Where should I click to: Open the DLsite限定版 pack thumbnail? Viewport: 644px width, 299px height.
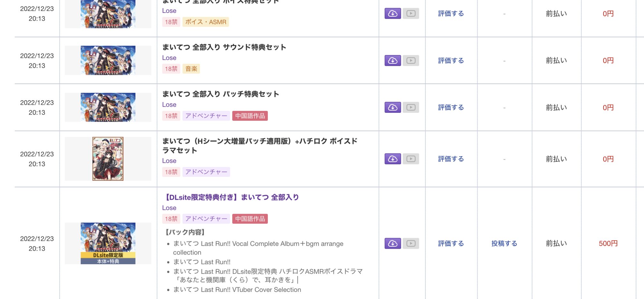coord(108,243)
